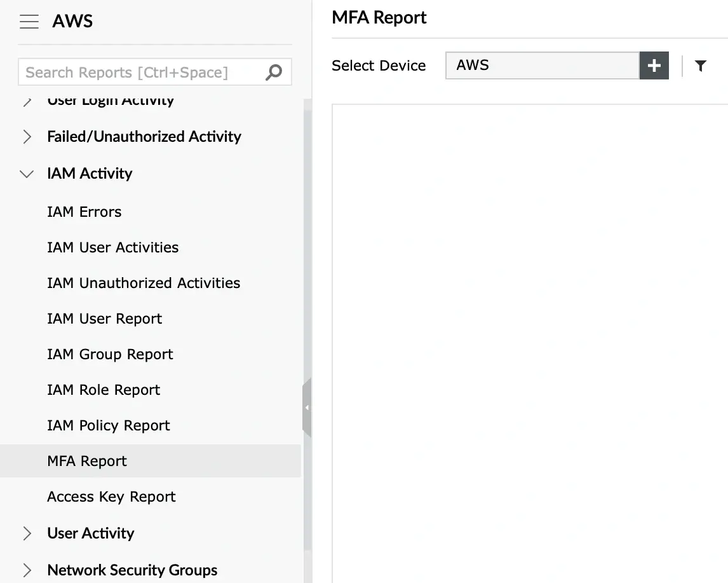Image resolution: width=728 pixels, height=583 pixels.
Task: Open IAM Unauthorized Activities report
Action: [144, 283]
